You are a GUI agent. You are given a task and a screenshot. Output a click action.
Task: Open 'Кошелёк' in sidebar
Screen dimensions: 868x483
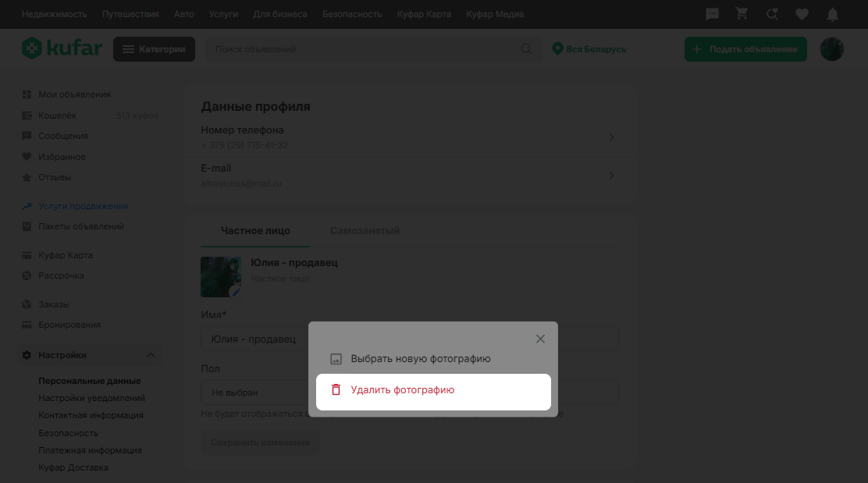[57, 115]
